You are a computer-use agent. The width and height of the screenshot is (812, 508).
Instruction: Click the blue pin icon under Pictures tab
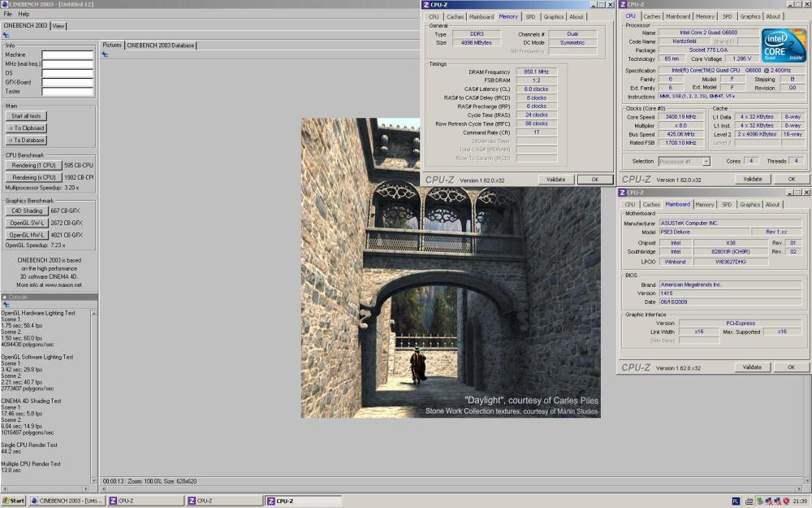tap(105, 54)
